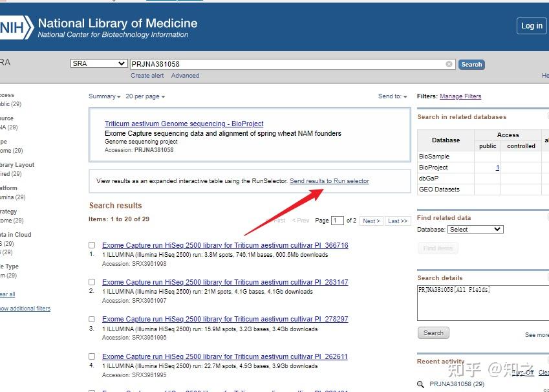Open the Send to dropdown
This screenshot has width=549, height=392.
coord(393,96)
